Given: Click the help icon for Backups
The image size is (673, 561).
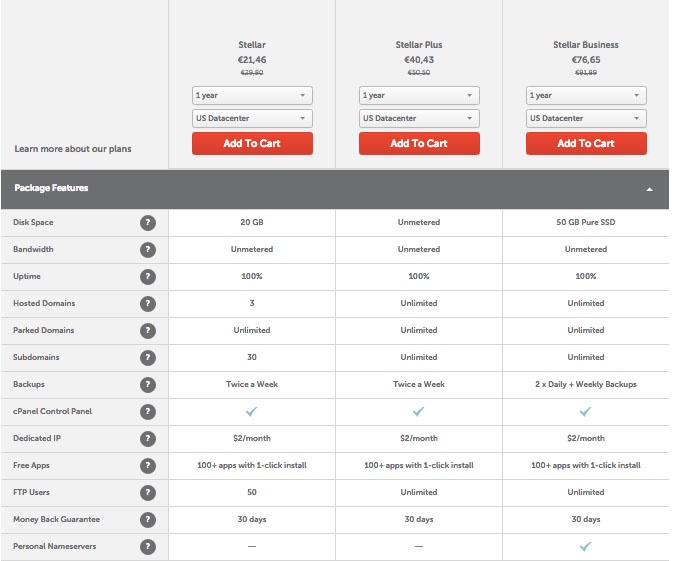Looking at the screenshot, I should tap(148, 384).
